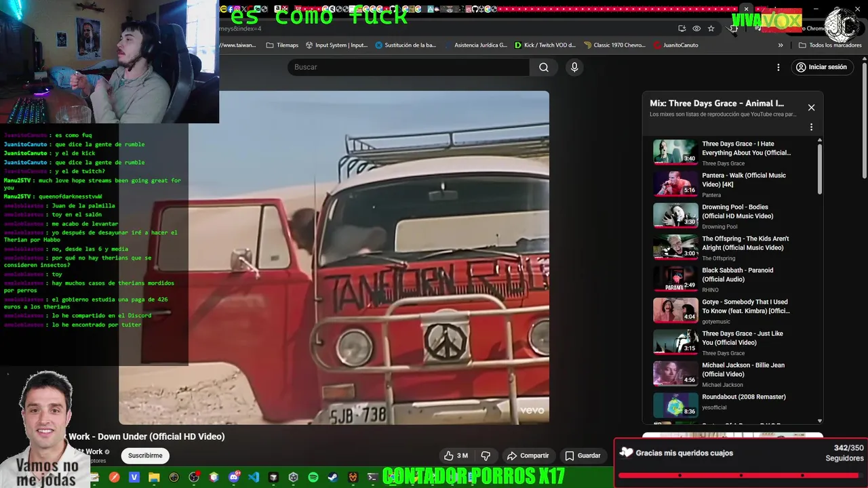
Task: Click Iniciar sesión sign-in button
Action: coord(821,67)
